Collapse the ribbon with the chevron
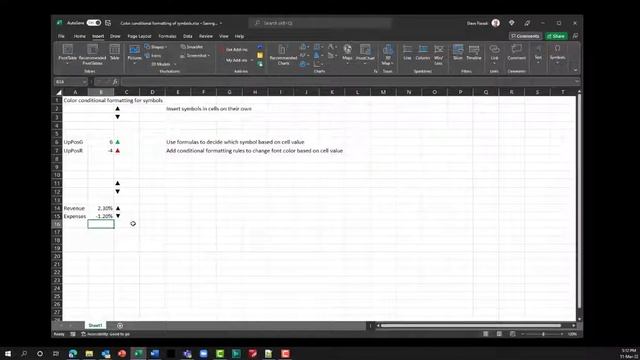The width and height of the screenshot is (640, 360). [576, 70]
